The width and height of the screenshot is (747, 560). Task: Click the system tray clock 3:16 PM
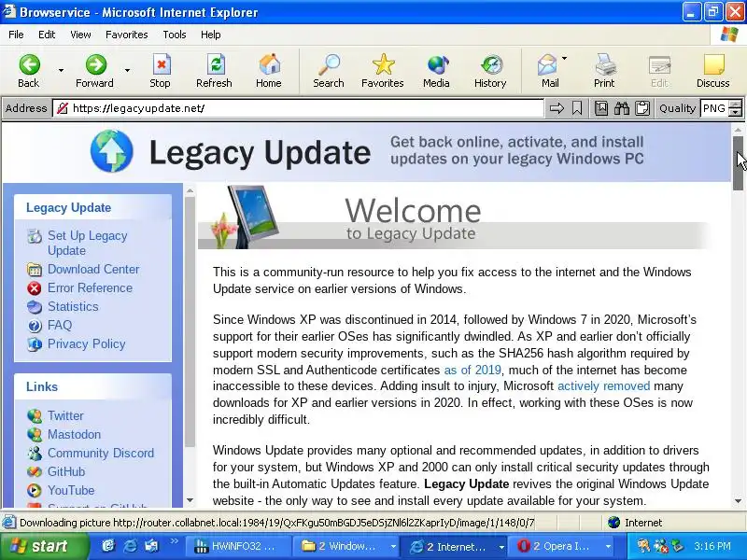coord(712,547)
